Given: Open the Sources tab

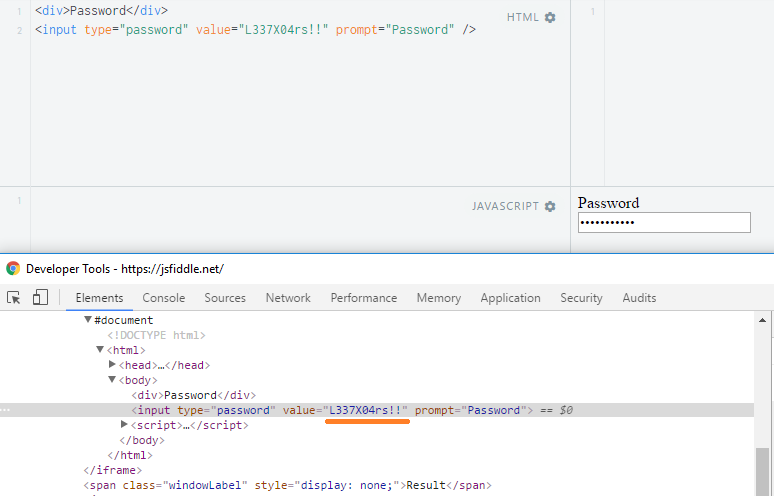Looking at the screenshot, I should pyautogui.click(x=225, y=298).
